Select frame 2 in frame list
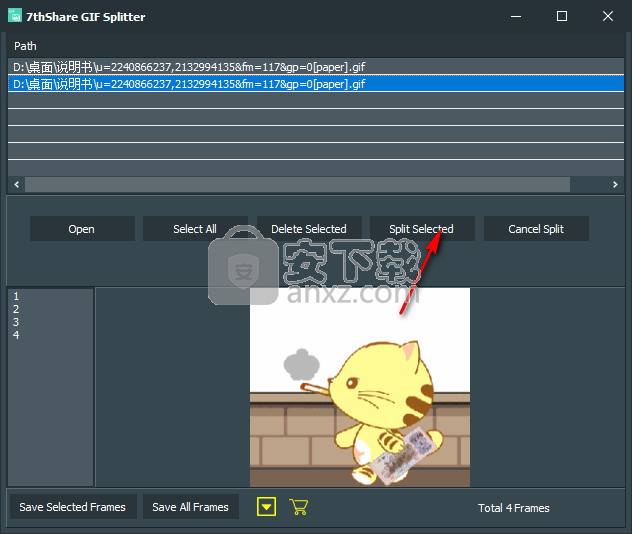This screenshot has width=632, height=534. click(16, 309)
